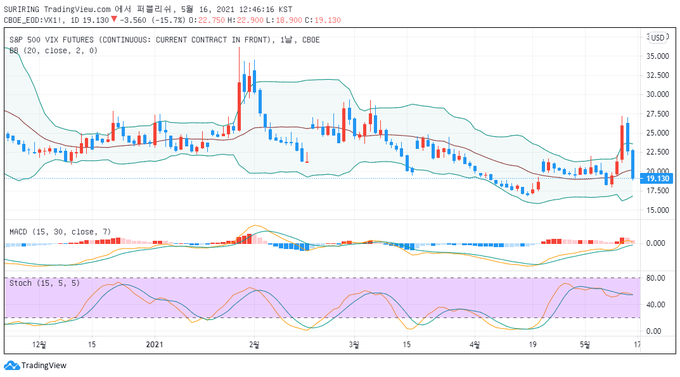Click the low value 18.900

(289, 20)
